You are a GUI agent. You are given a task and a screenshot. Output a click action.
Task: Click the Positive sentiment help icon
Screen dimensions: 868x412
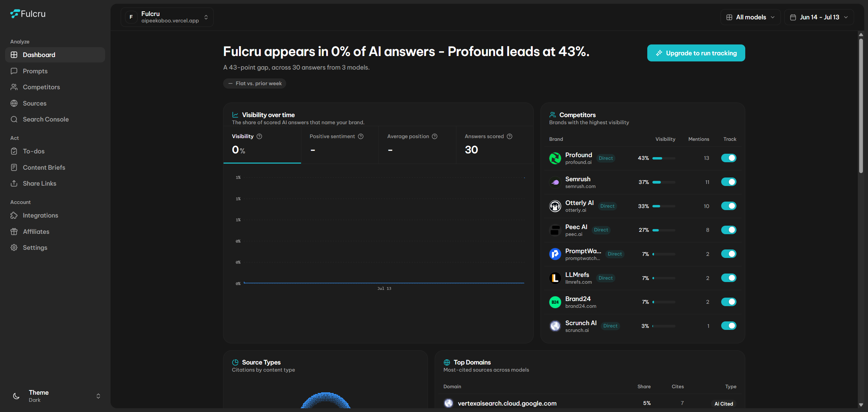[361, 136]
